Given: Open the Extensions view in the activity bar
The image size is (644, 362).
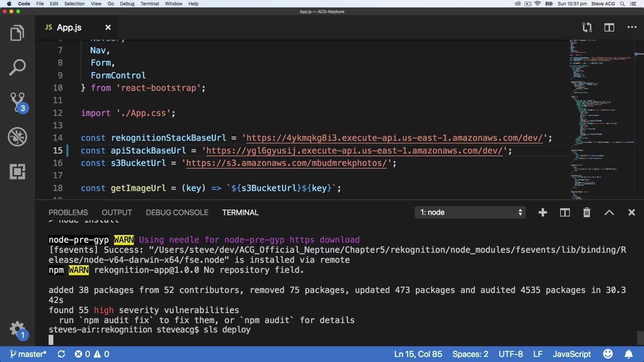Looking at the screenshot, I should pyautogui.click(x=17, y=171).
